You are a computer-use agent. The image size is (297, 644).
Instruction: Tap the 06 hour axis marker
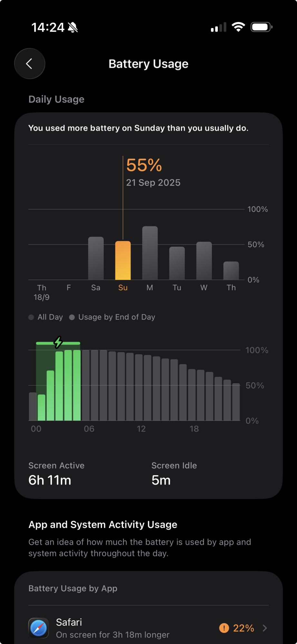click(89, 429)
